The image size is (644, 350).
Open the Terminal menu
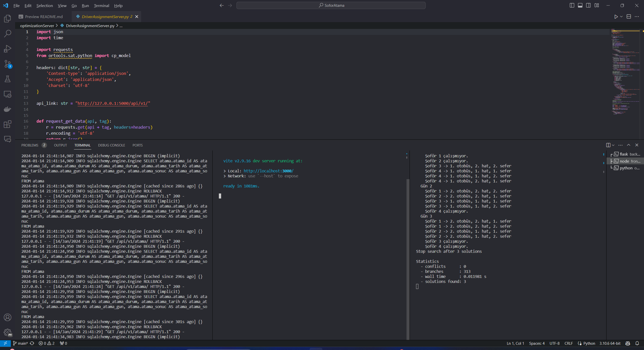point(101,6)
